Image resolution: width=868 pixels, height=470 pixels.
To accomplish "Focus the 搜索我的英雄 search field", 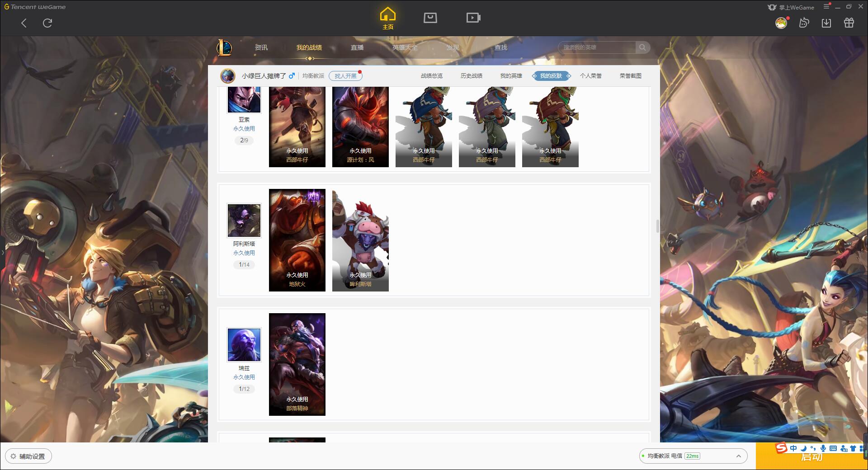I will click(597, 47).
